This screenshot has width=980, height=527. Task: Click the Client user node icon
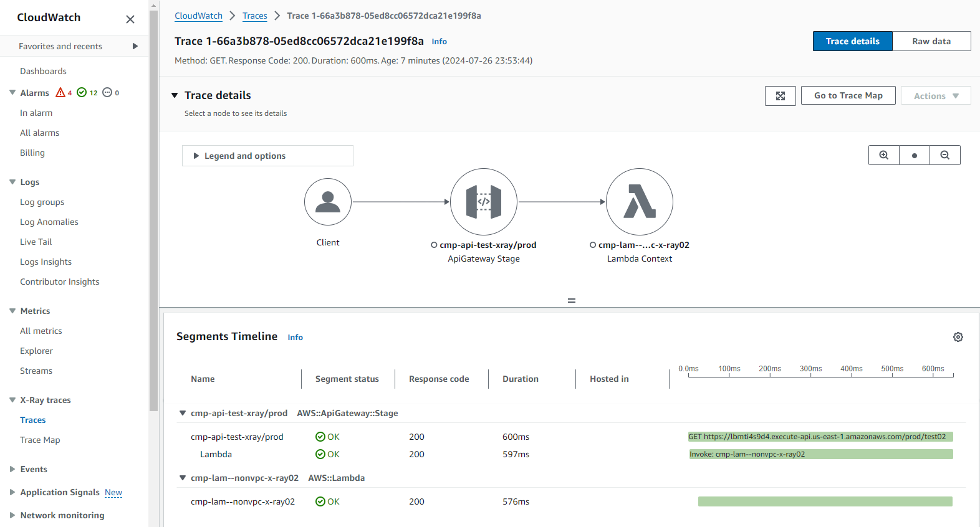tap(328, 202)
